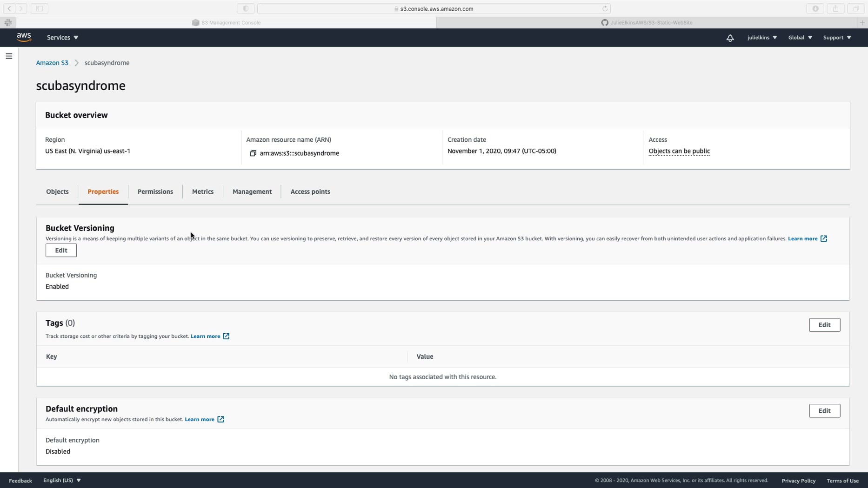Switch to the Permissions tab
Image resolution: width=868 pixels, height=488 pixels.
(x=155, y=191)
